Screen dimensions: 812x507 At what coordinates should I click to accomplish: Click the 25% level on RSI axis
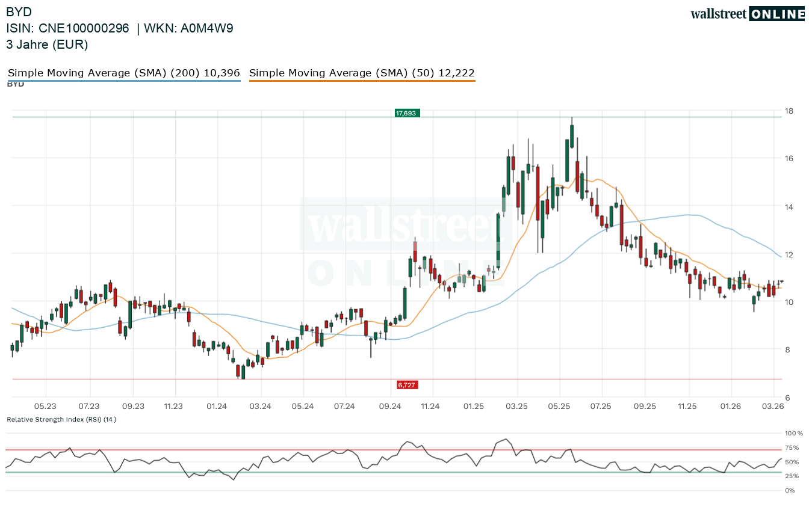pos(792,476)
